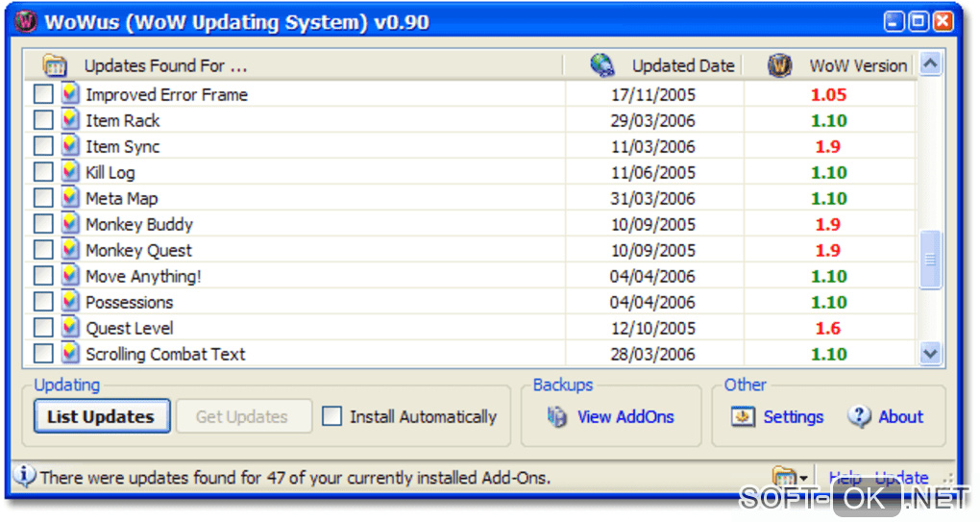Sort by Updated Date column header
The height and width of the screenshot is (522, 980).
click(653, 65)
